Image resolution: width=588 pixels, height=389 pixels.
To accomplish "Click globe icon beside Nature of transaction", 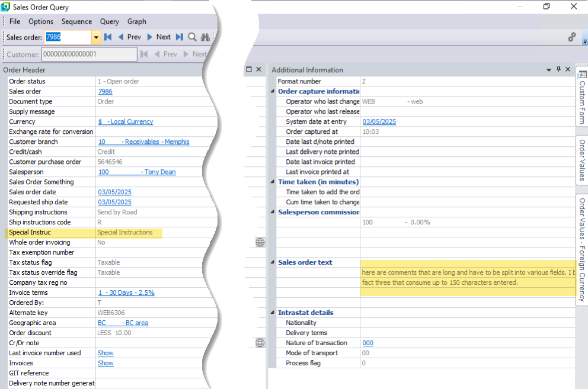I will [260, 343].
